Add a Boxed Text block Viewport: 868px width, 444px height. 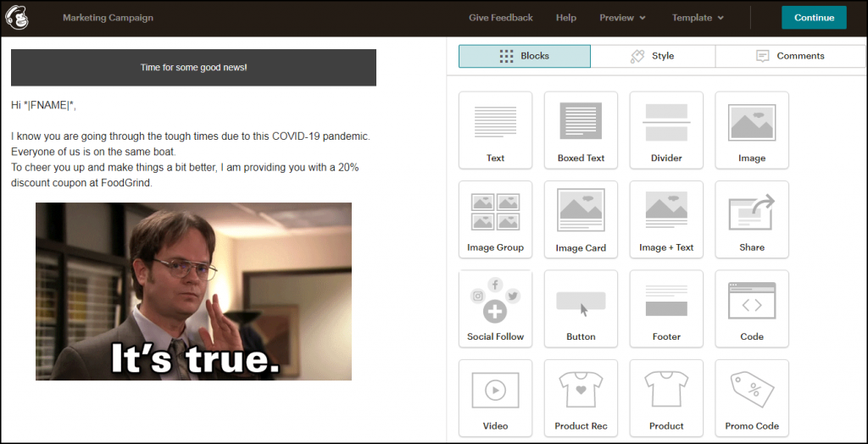pos(581,130)
